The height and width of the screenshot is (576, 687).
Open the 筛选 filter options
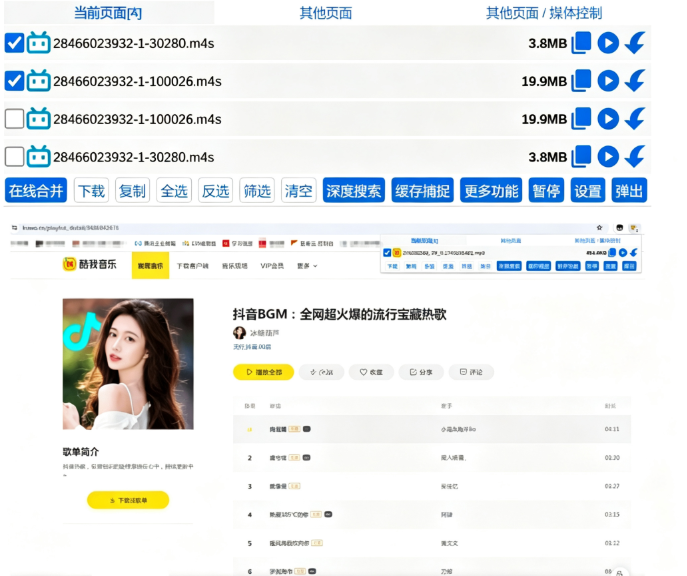tap(257, 191)
